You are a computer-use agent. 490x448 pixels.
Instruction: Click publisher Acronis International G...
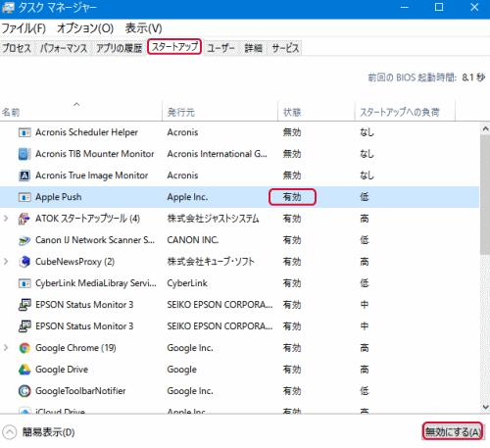coord(217,154)
